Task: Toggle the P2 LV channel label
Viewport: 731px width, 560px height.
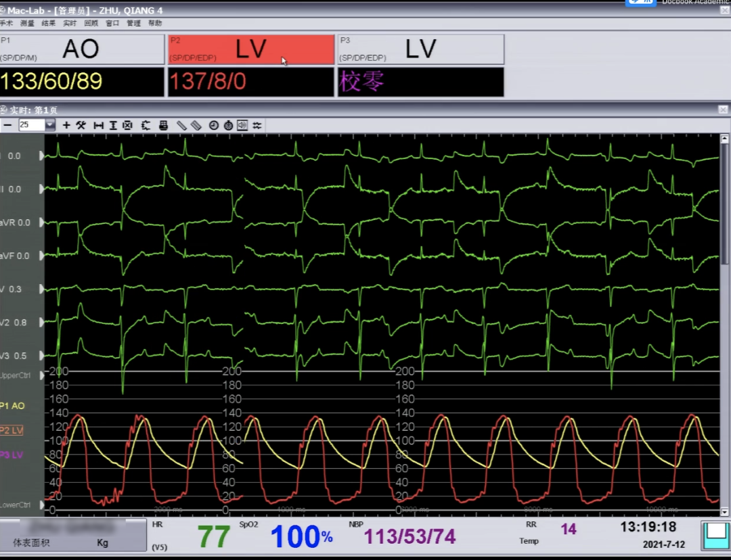Action: (12, 430)
